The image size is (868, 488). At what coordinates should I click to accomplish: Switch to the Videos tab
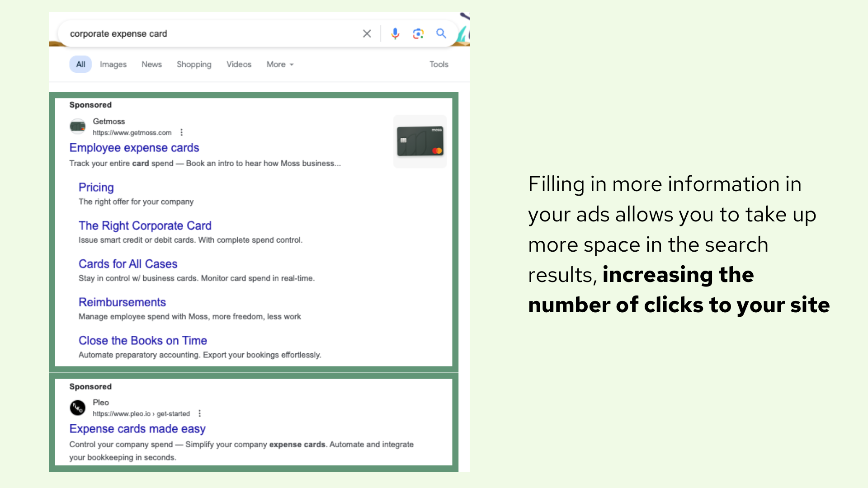(x=239, y=64)
